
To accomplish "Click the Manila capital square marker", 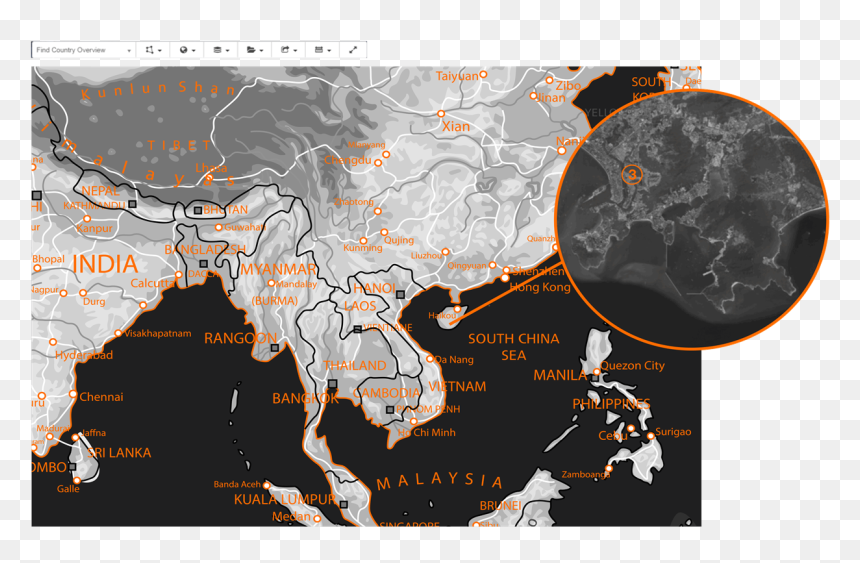I will (x=595, y=378).
